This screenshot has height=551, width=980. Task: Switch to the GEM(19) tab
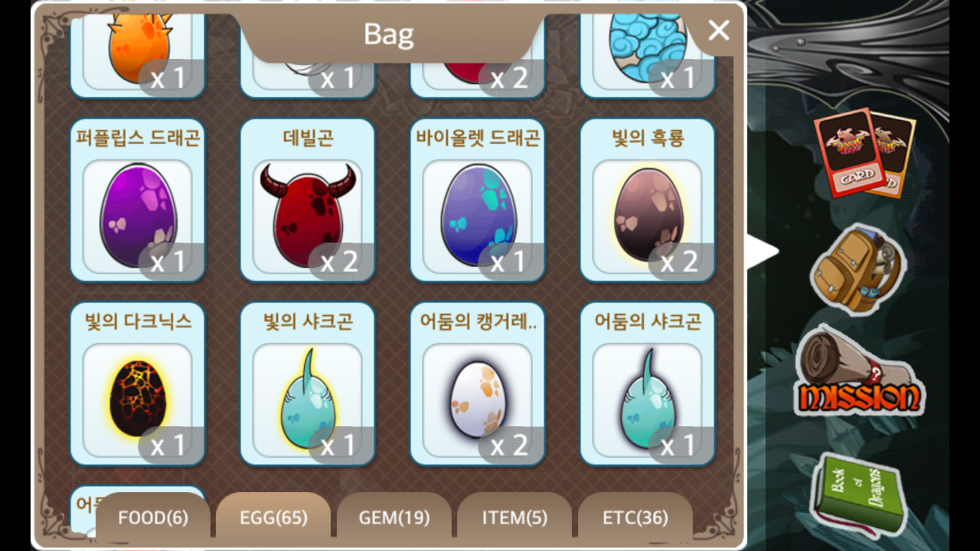coord(394,518)
